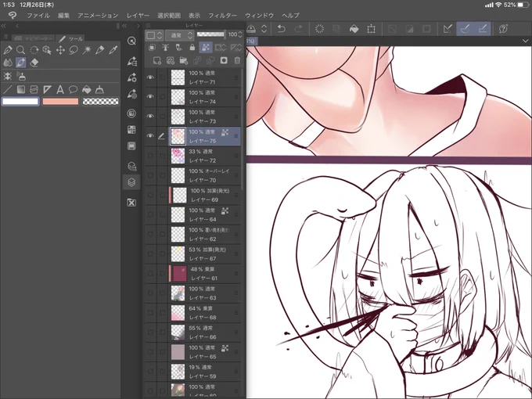Open the レイヤー menu
The width and height of the screenshot is (532, 399).
pyautogui.click(x=138, y=16)
